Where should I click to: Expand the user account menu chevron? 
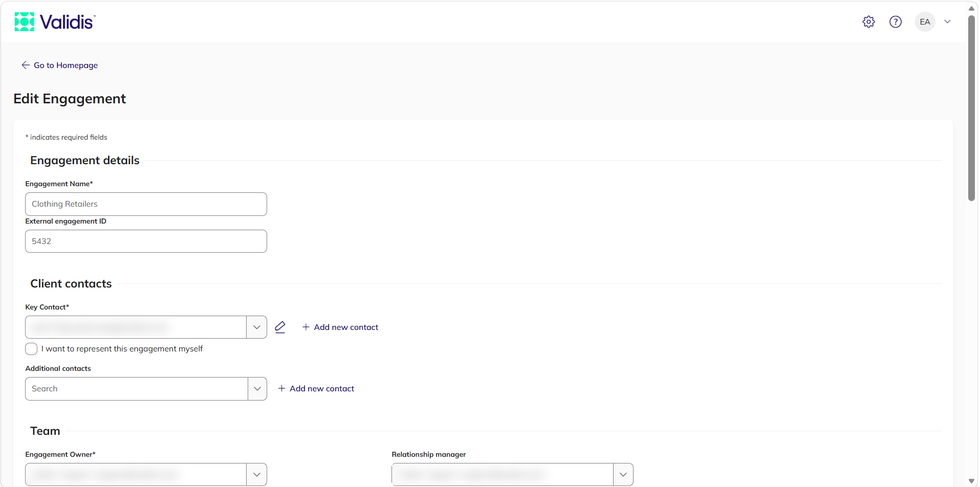tap(947, 22)
